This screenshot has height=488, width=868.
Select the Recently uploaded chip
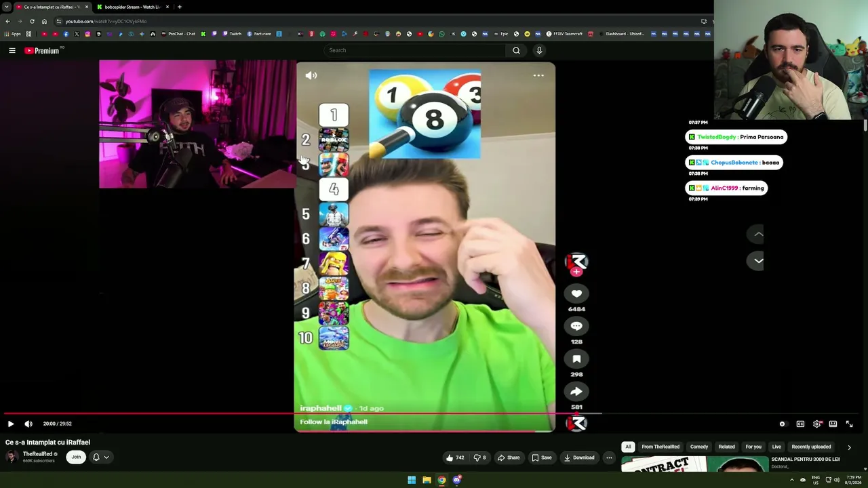[811, 447]
